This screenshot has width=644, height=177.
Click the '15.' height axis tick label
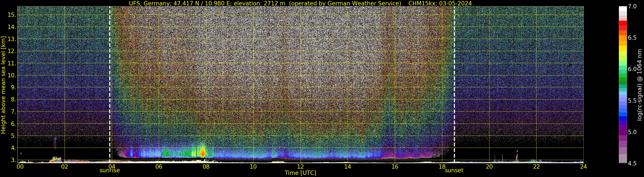click(12, 15)
